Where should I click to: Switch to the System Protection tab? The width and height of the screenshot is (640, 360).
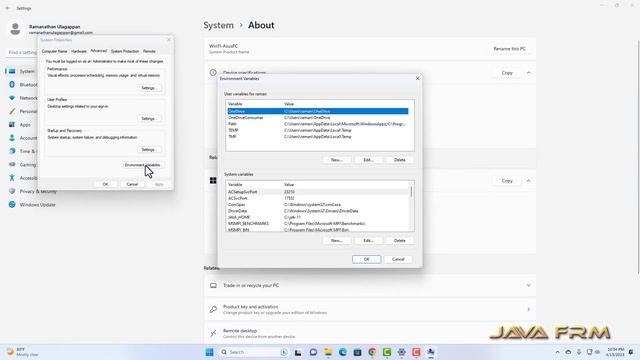pos(125,51)
